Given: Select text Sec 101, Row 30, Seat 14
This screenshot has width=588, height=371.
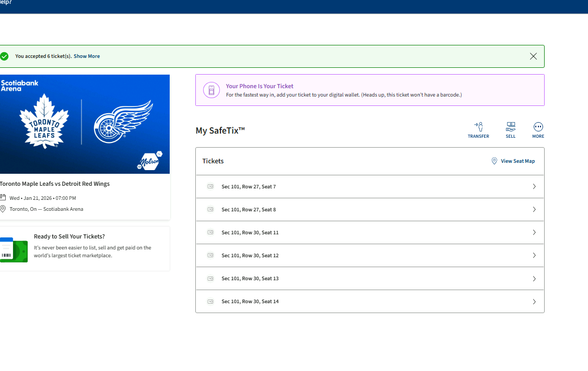Looking at the screenshot, I should point(250,301).
